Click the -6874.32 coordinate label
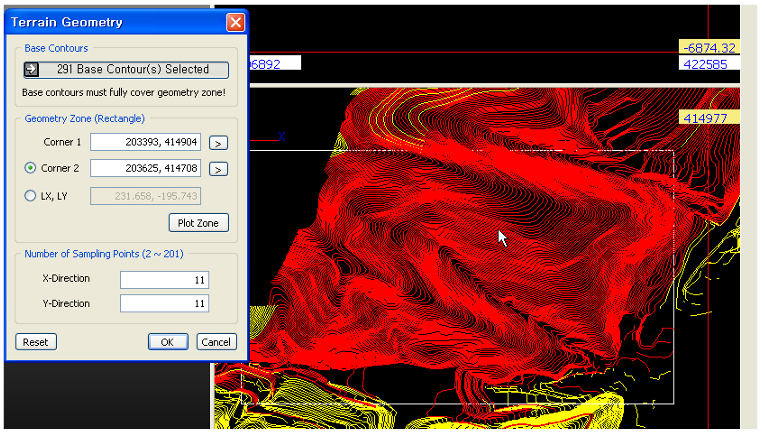Screen dimensions: 765x434 (709, 48)
